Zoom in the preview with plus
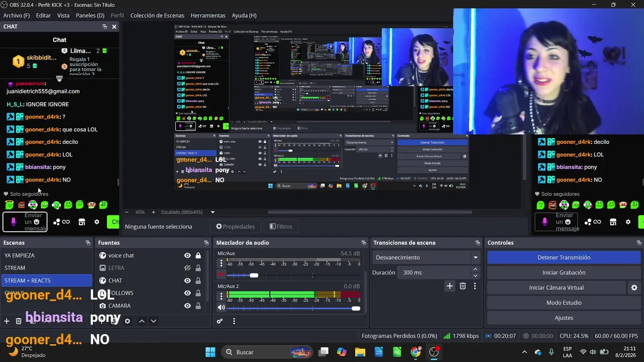The height and width of the screenshot is (362, 644). 153,212
